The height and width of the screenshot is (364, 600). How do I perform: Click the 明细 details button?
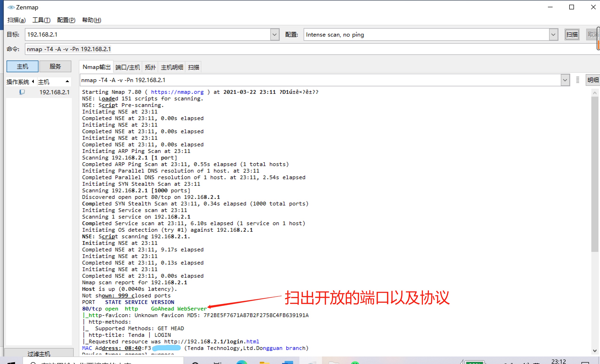click(593, 80)
